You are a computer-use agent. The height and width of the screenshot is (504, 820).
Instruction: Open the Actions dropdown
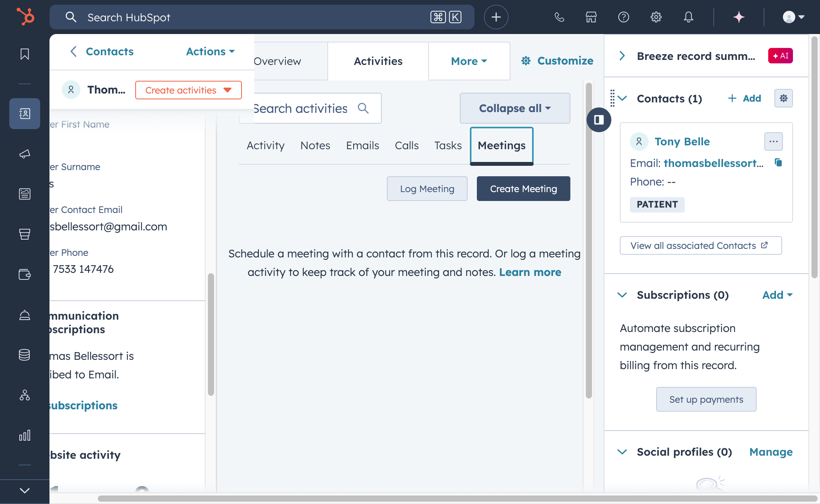[x=211, y=51]
